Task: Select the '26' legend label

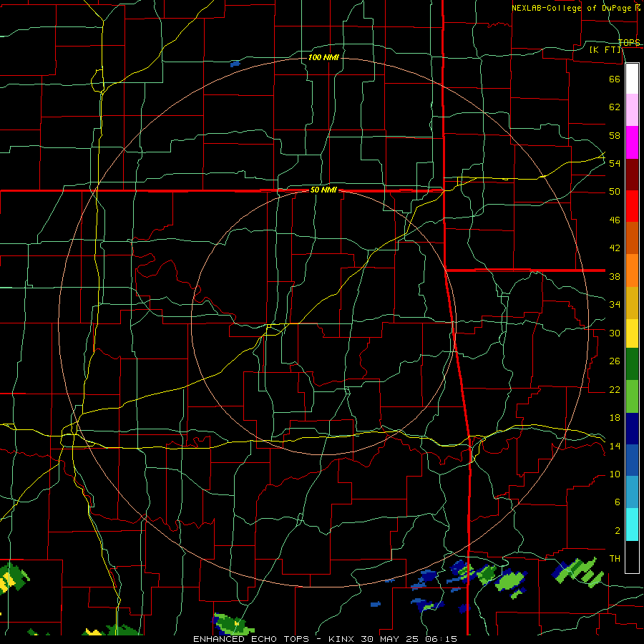Action: tap(615, 361)
